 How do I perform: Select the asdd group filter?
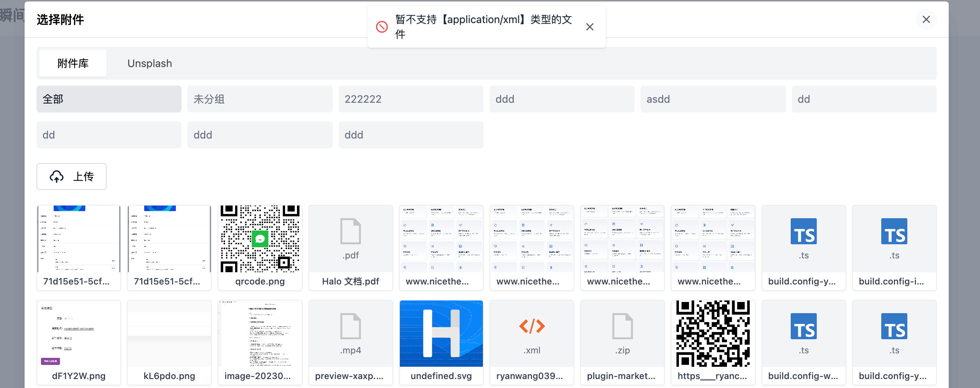(x=712, y=99)
